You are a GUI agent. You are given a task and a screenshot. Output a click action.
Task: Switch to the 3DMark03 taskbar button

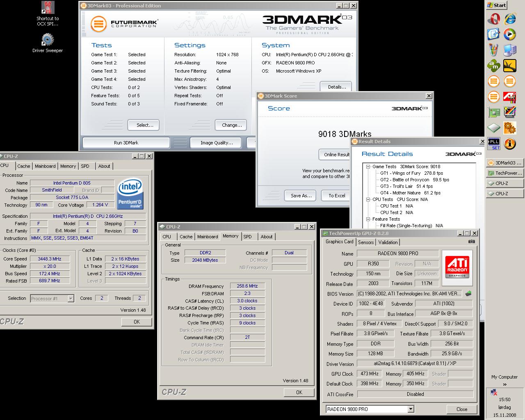point(505,163)
